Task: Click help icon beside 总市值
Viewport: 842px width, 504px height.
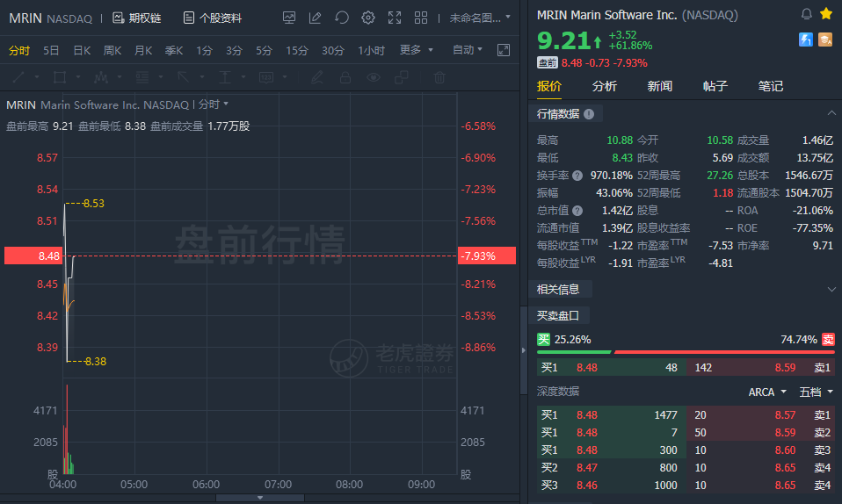Action: (577, 211)
